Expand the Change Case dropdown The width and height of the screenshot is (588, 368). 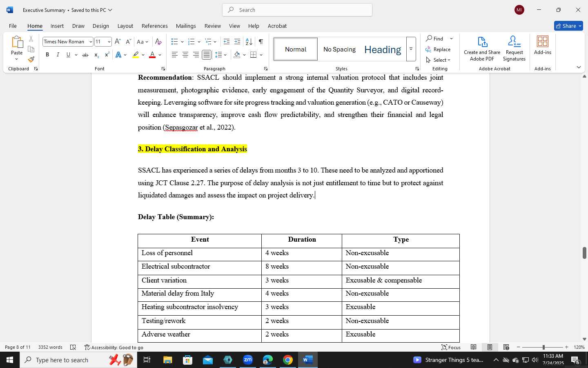pos(147,42)
